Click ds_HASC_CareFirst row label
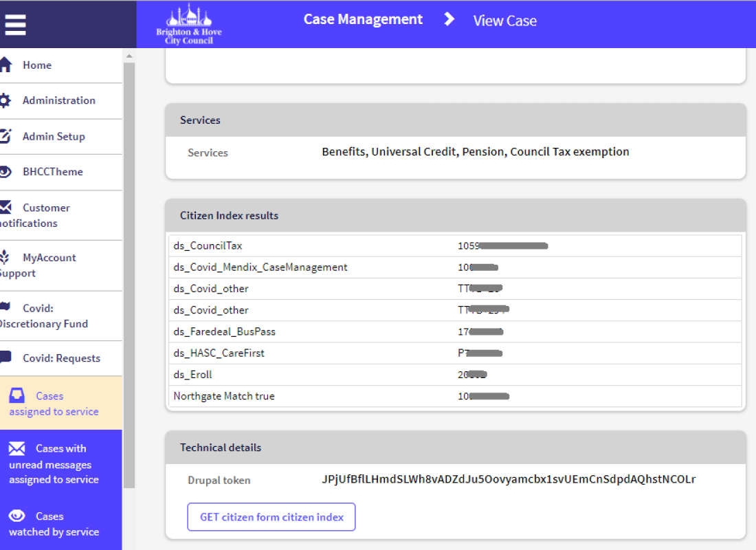 (219, 353)
